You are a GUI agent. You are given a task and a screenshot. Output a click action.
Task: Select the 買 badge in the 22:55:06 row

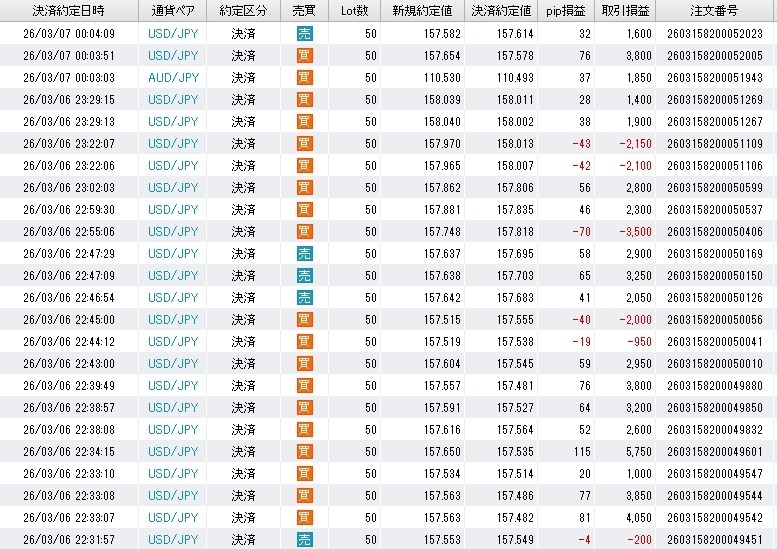pos(304,231)
